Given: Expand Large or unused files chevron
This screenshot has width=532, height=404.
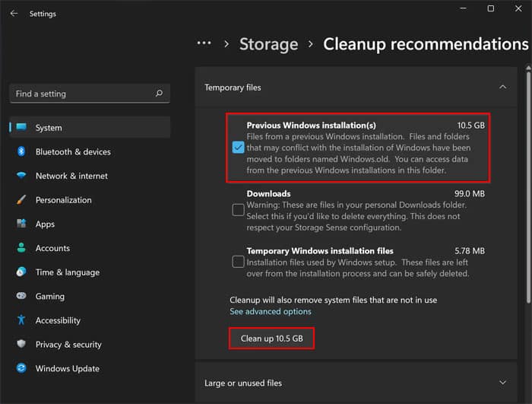Looking at the screenshot, I should (x=503, y=383).
